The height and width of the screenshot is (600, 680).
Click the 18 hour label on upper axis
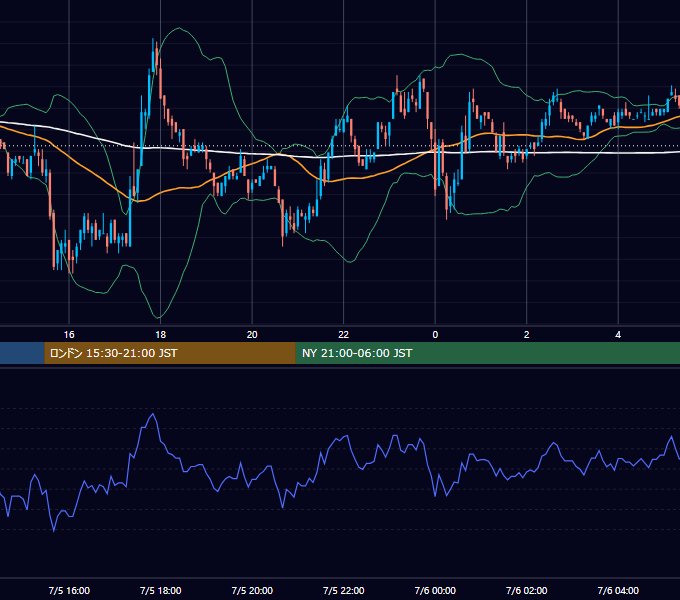[160, 335]
